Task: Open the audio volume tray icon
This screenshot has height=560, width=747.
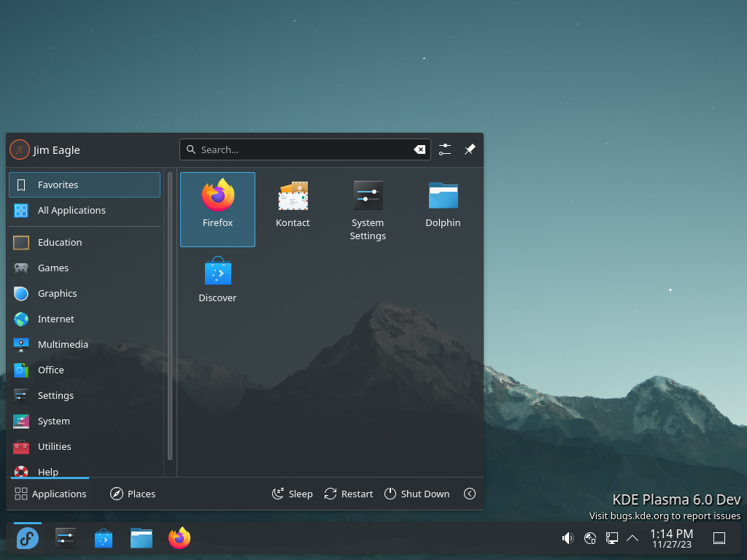Action: coord(568,539)
